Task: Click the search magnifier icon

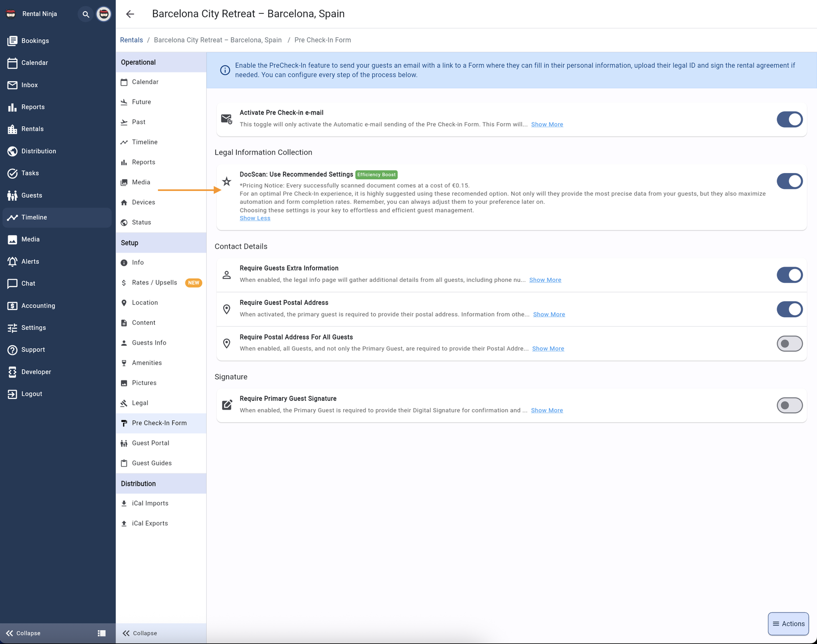Action: [86, 14]
